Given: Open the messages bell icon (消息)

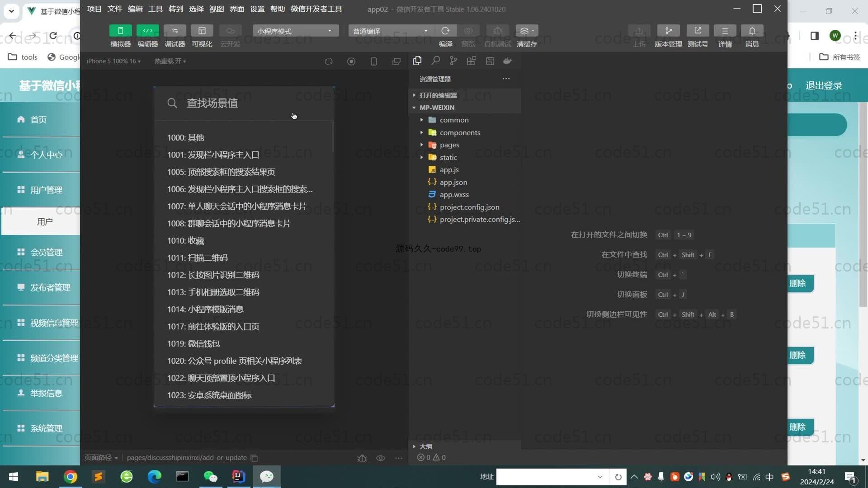Looking at the screenshot, I should tap(752, 31).
